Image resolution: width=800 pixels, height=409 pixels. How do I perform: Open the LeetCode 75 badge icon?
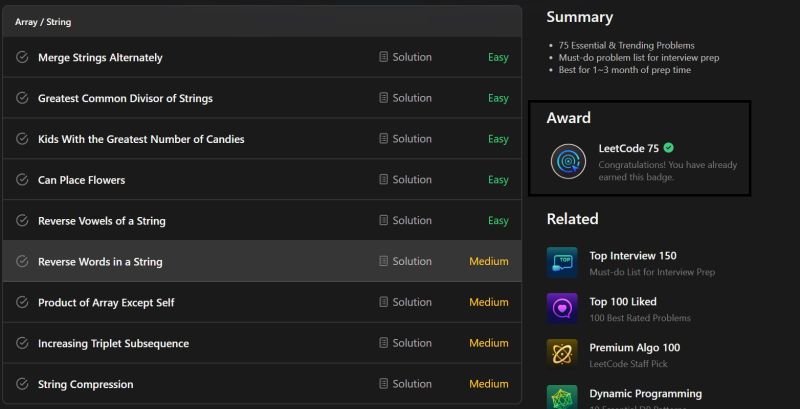pyautogui.click(x=568, y=161)
